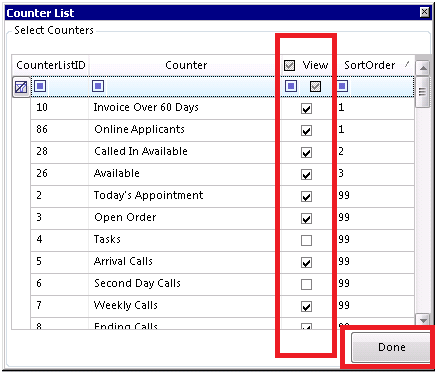The width and height of the screenshot is (435, 372).
Task: Click the SortOrder filter input field
Action: 381,87
